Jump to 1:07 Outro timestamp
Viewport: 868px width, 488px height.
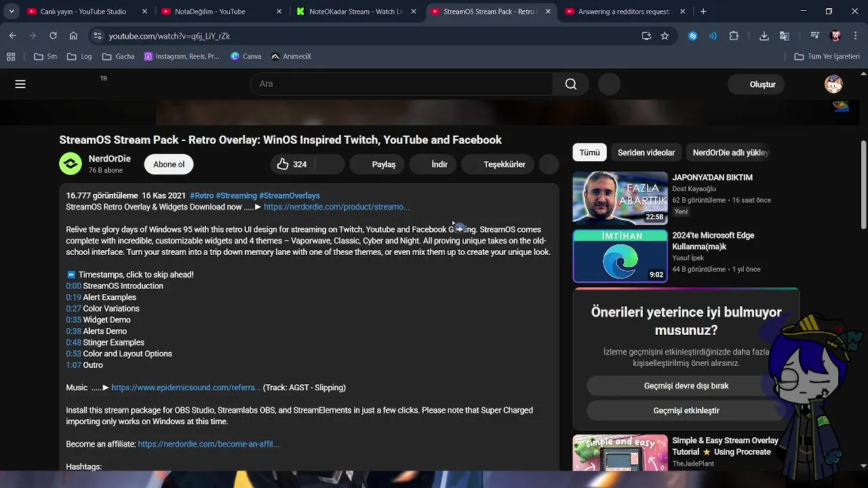point(73,365)
